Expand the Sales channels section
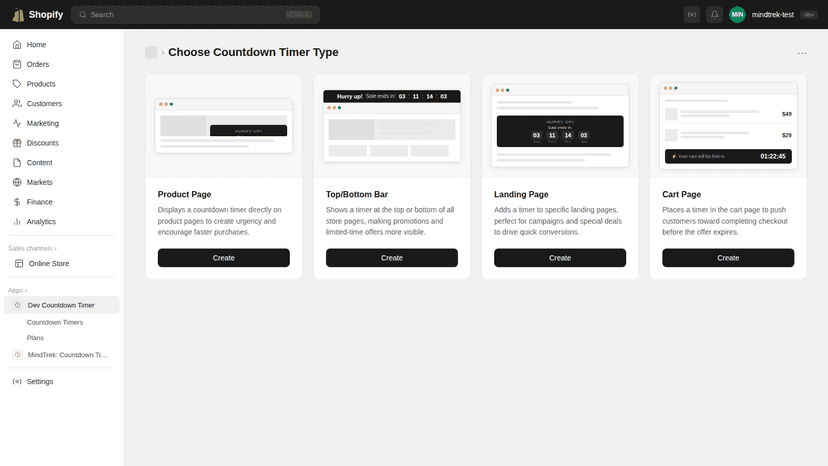 pyautogui.click(x=32, y=248)
